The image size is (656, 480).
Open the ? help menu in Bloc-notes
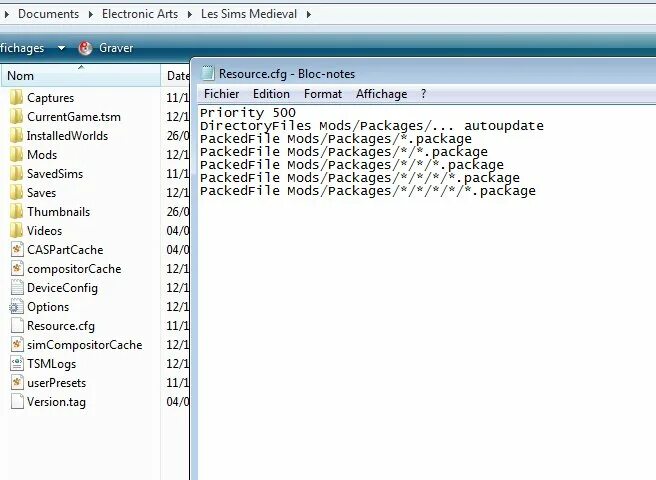pyautogui.click(x=423, y=94)
